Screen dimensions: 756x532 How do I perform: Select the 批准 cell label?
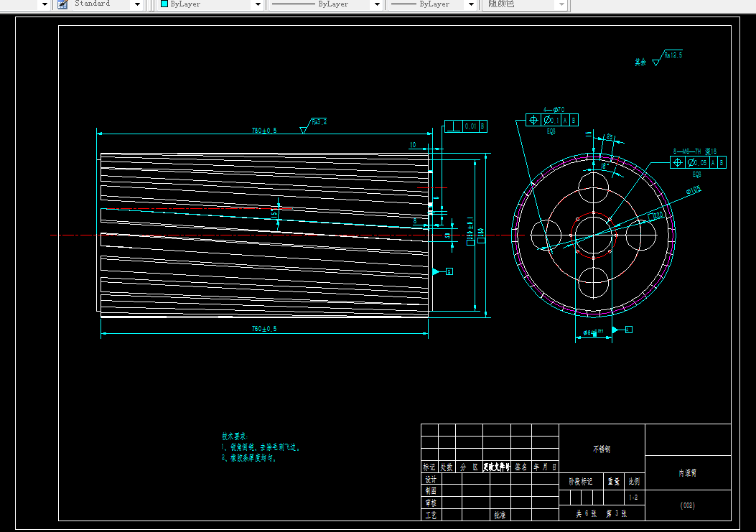[x=500, y=515]
